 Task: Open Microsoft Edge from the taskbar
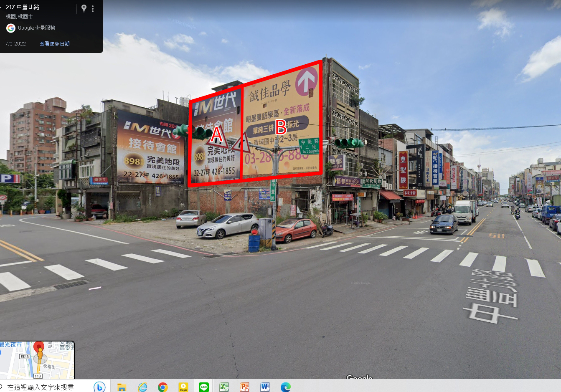coord(285,387)
